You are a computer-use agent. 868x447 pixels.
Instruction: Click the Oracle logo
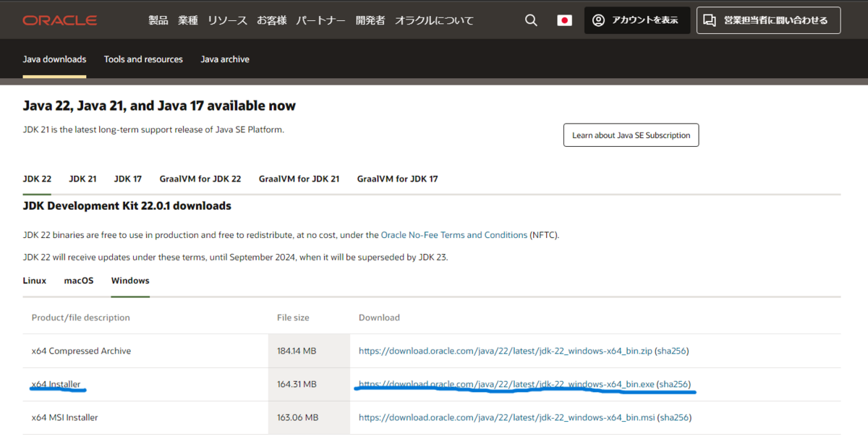[x=59, y=20]
